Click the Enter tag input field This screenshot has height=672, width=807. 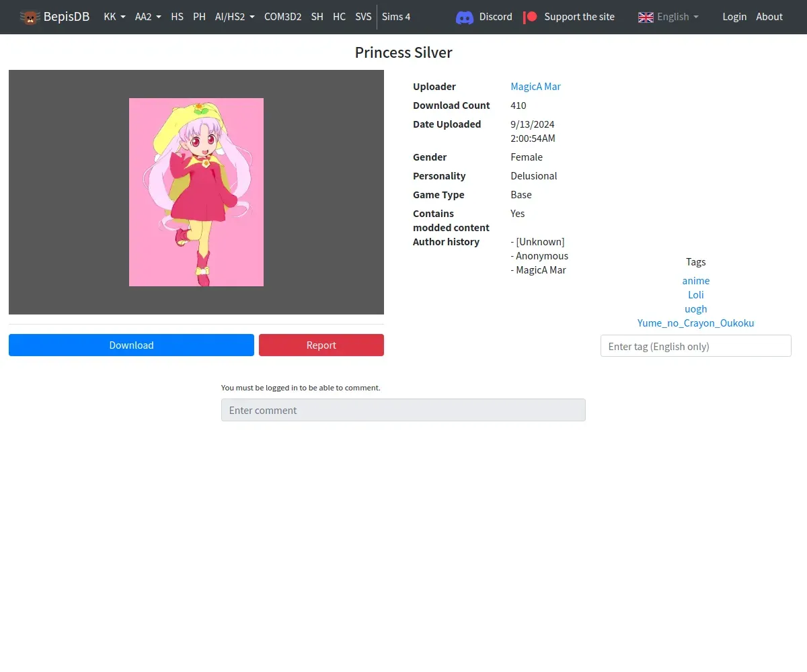pyautogui.click(x=696, y=346)
